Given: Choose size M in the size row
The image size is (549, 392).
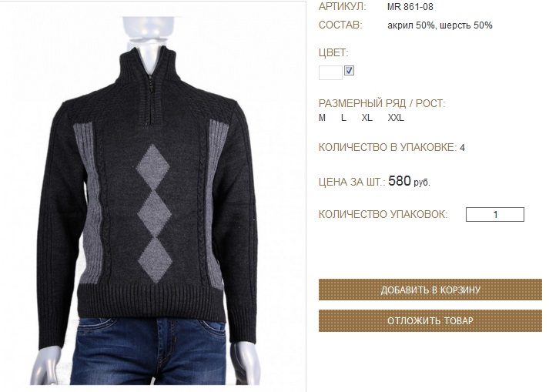Looking at the screenshot, I should (322, 118).
